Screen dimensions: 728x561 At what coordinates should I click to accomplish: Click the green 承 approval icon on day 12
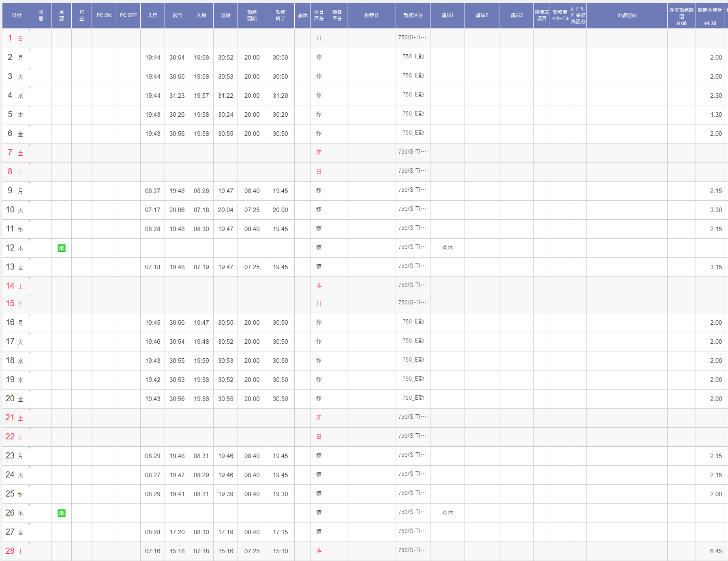[62, 248]
